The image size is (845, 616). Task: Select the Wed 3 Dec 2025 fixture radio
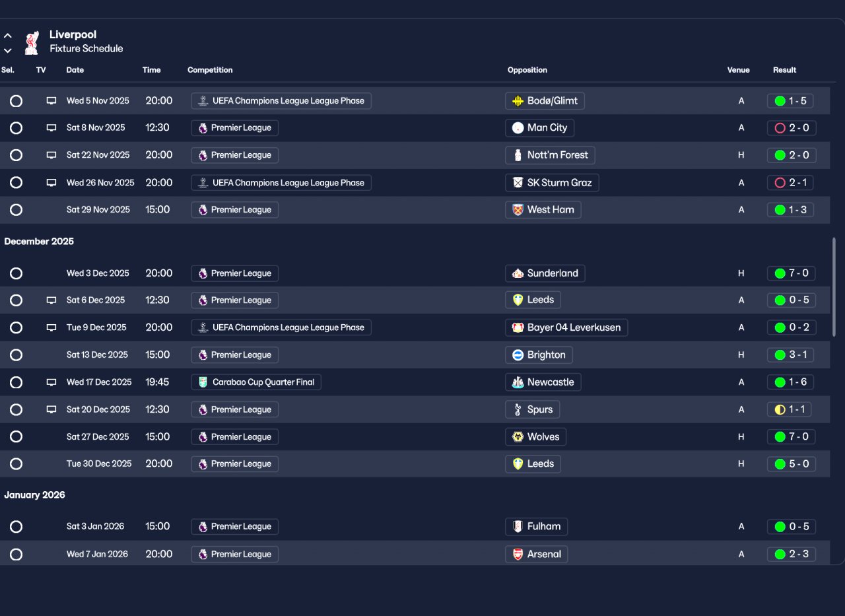[16, 273]
